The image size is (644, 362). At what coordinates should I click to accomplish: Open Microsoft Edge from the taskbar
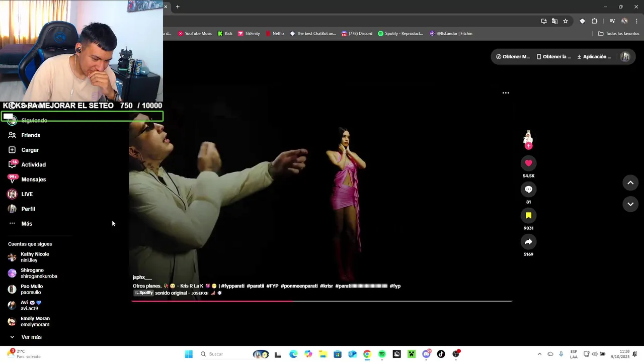293,354
